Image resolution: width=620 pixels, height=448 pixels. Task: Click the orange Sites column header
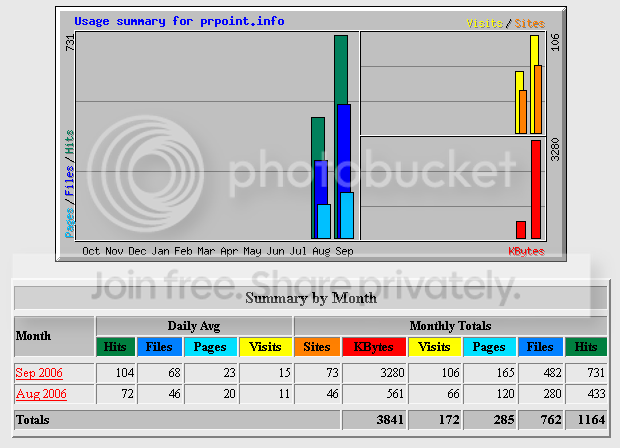(x=317, y=347)
